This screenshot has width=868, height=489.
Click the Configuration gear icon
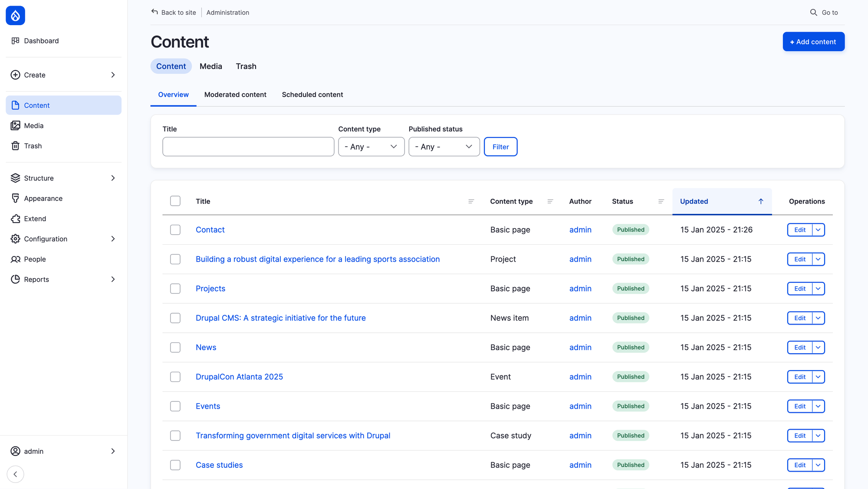pyautogui.click(x=15, y=239)
